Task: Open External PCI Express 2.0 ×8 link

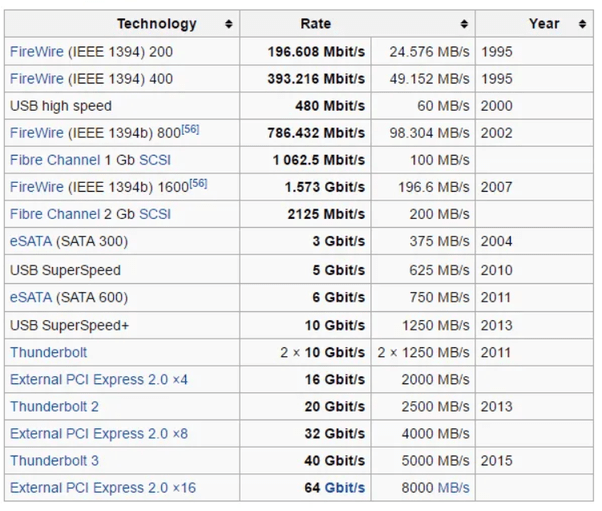Action: [99, 434]
